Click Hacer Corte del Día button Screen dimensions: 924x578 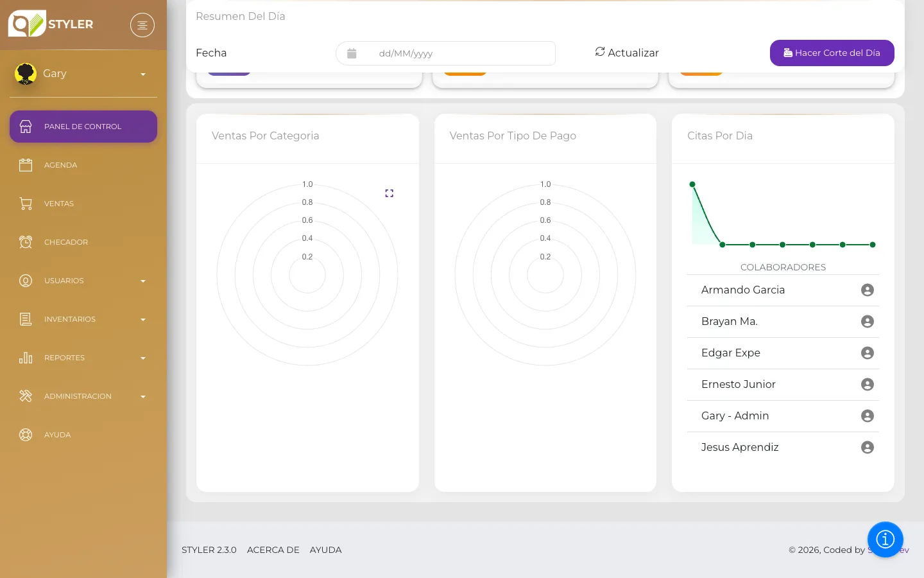(832, 53)
